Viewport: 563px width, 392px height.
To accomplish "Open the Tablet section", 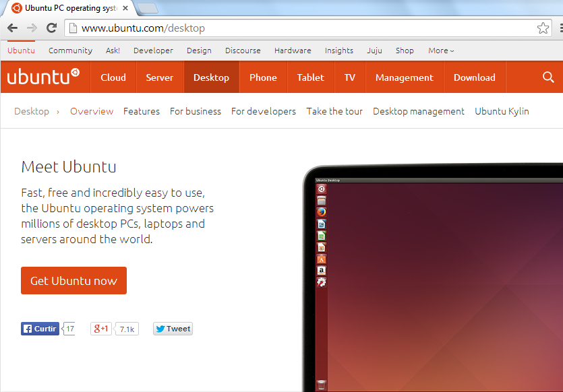I will [310, 77].
